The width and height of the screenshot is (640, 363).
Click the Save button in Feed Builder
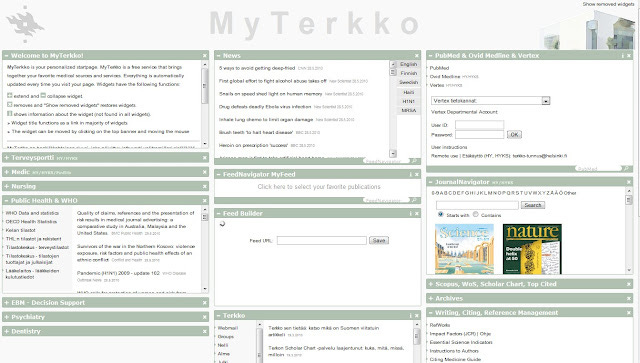(379, 241)
